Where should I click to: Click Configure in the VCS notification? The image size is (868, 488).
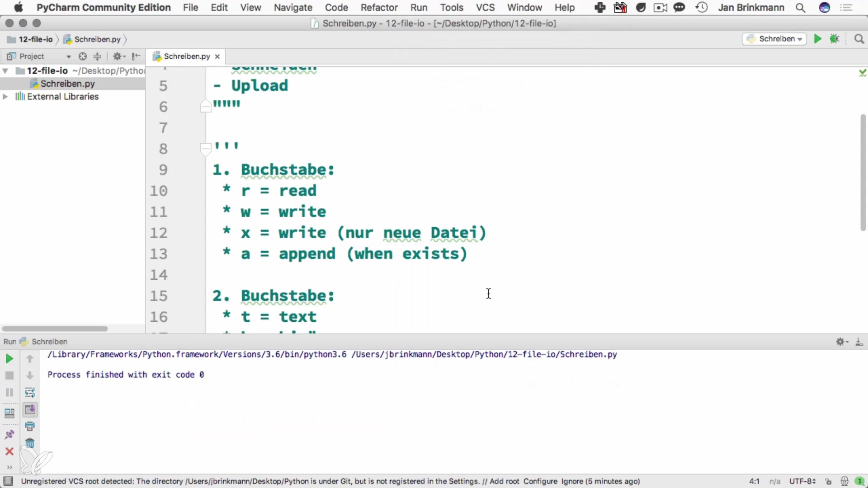click(540, 482)
